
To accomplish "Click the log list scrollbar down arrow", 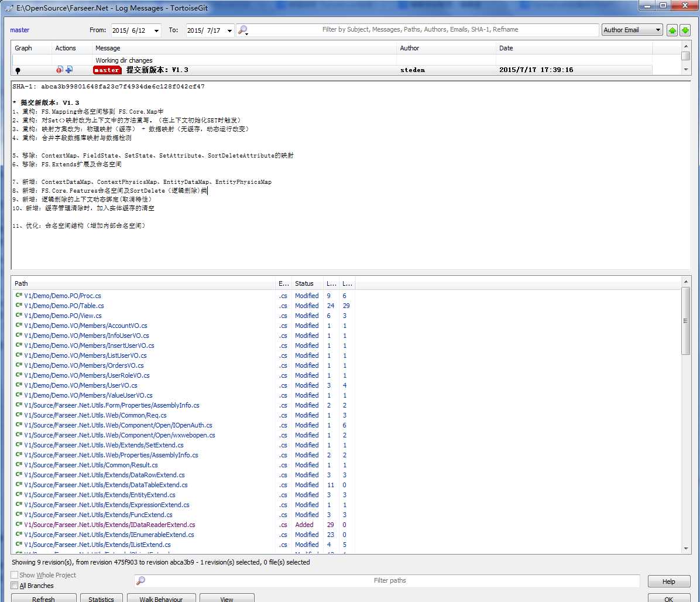I will click(x=686, y=70).
